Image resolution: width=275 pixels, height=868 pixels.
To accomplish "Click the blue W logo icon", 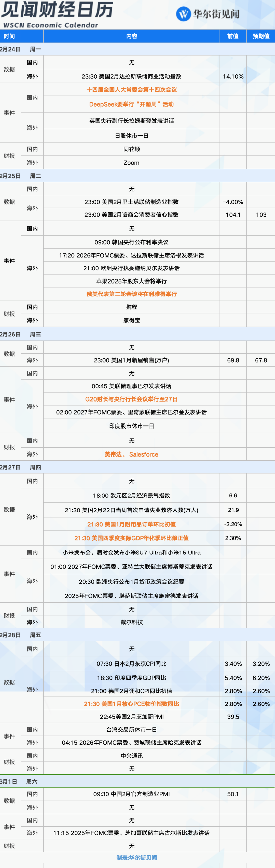I will (x=183, y=14).
